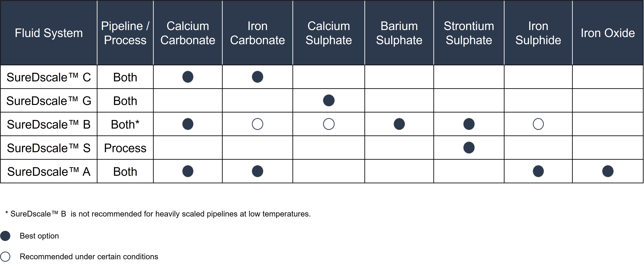Click the SureDscale B footnote text

click(158, 214)
